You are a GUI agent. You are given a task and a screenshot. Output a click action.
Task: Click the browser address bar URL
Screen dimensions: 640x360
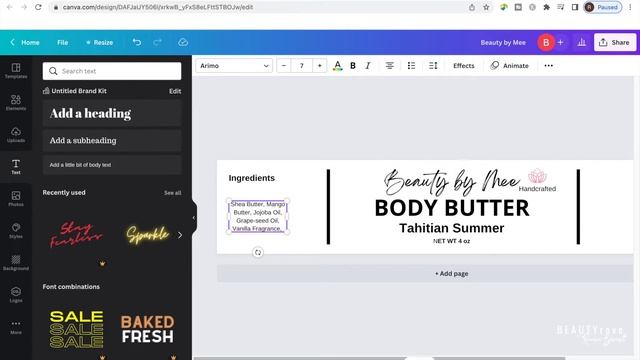[x=158, y=7]
